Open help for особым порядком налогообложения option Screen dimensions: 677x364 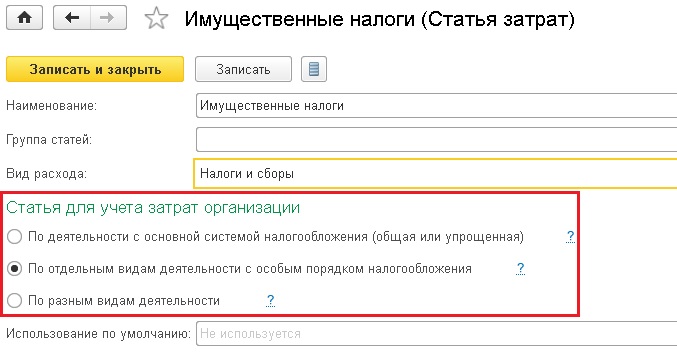click(x=520, y=269)
